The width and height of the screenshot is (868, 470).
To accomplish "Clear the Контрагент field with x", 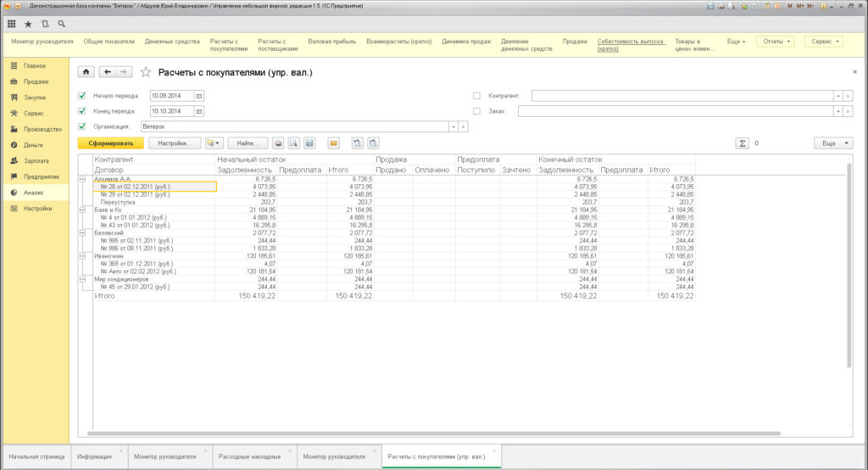I will tap(848, 96).
